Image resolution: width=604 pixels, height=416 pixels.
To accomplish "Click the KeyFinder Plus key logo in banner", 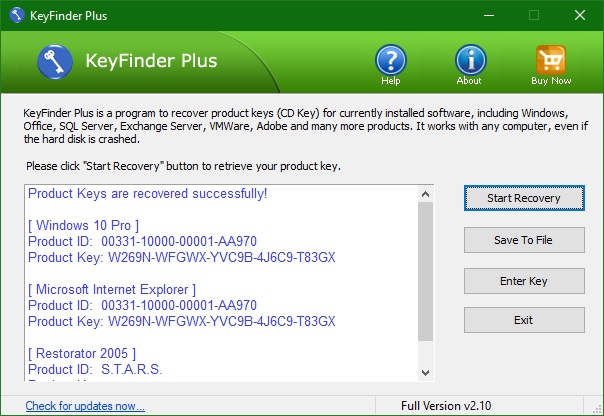I will coord(55,62).
